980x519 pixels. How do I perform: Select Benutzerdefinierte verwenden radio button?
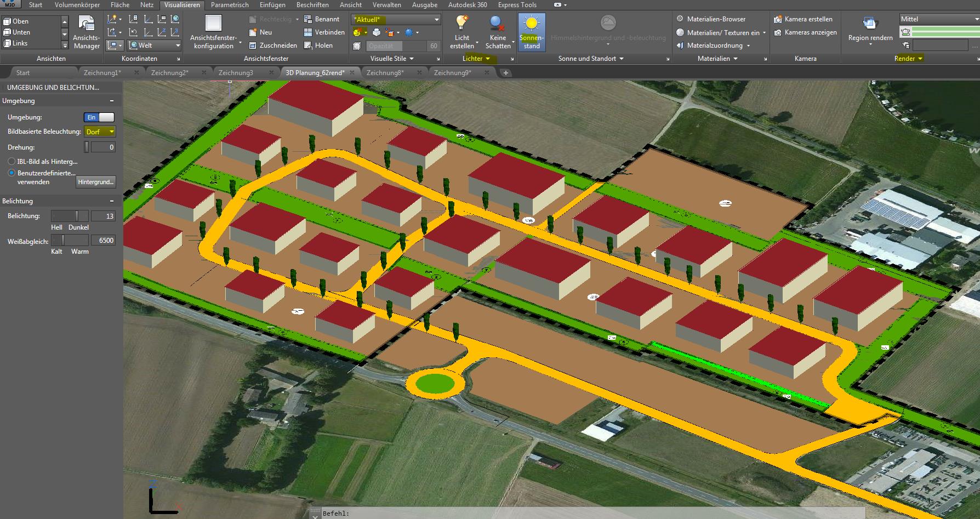[12, 173]
